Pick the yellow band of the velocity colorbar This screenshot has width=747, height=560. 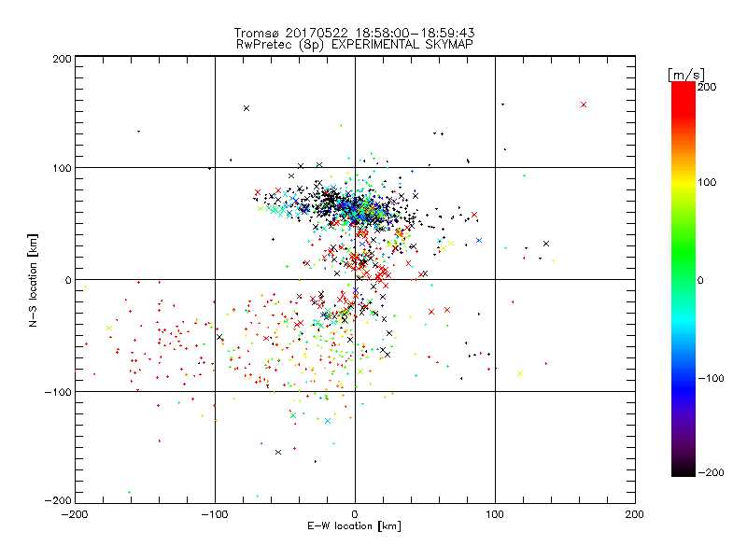tap(684, 183)
